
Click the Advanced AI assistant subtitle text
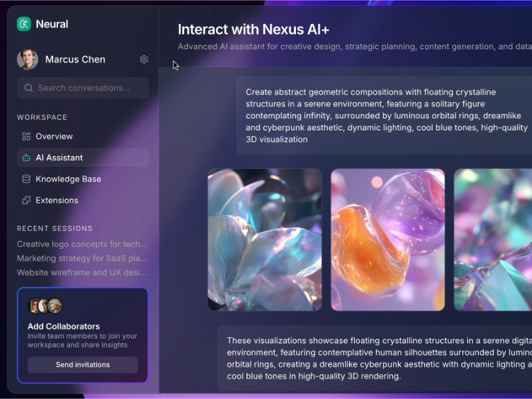(x=355, y=47)
